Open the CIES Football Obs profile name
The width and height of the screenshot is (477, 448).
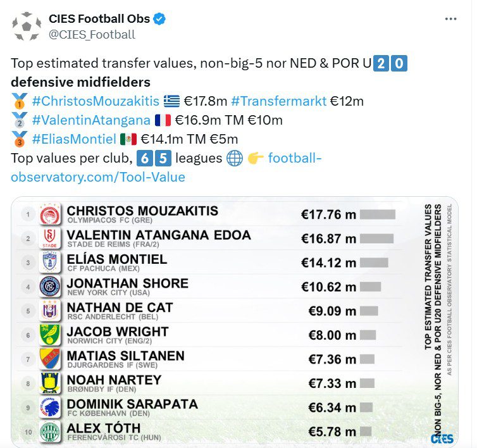coord(99,19)
